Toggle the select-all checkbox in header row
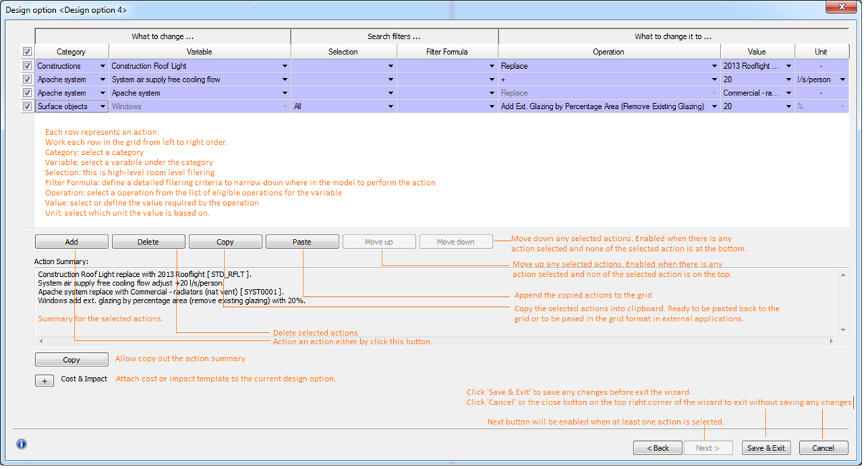Viewport: 868px width, 469px height. [27, 52]
